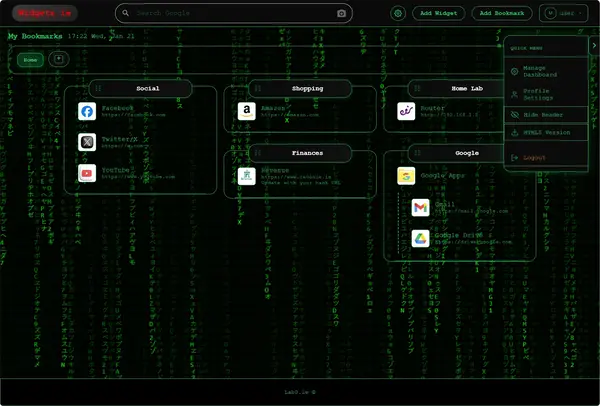Click the Amazon bookmark icon
Screen dimensions: 600x406
pyautogui.click(x=246, y=111)
